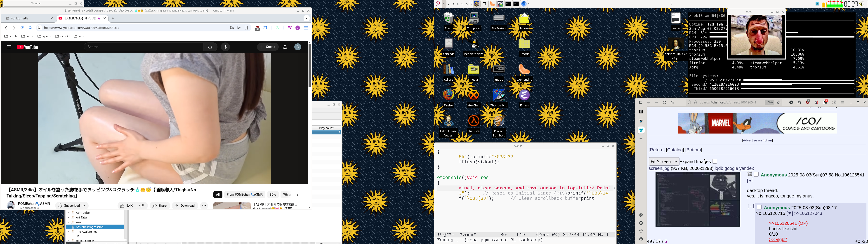Click the YouTube search magnifier button
868x244 pixels.
coord(210,47)
